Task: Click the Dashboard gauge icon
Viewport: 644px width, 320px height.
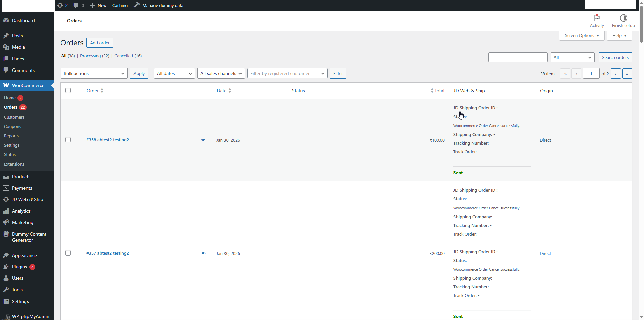Action: [x=6, y=20]
